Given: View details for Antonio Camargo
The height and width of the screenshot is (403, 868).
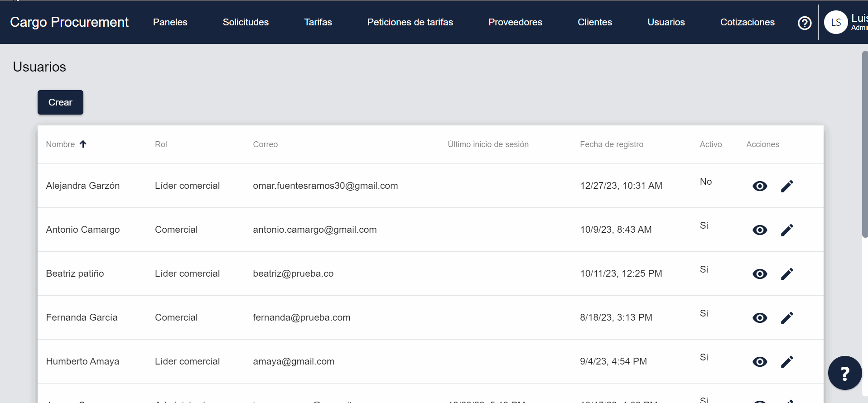Looking at the screenshot, I should (760, 230).
